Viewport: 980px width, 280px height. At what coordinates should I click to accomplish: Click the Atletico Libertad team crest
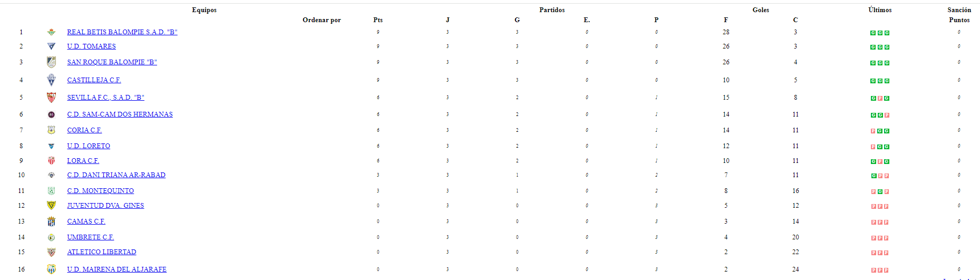(51, 252)
